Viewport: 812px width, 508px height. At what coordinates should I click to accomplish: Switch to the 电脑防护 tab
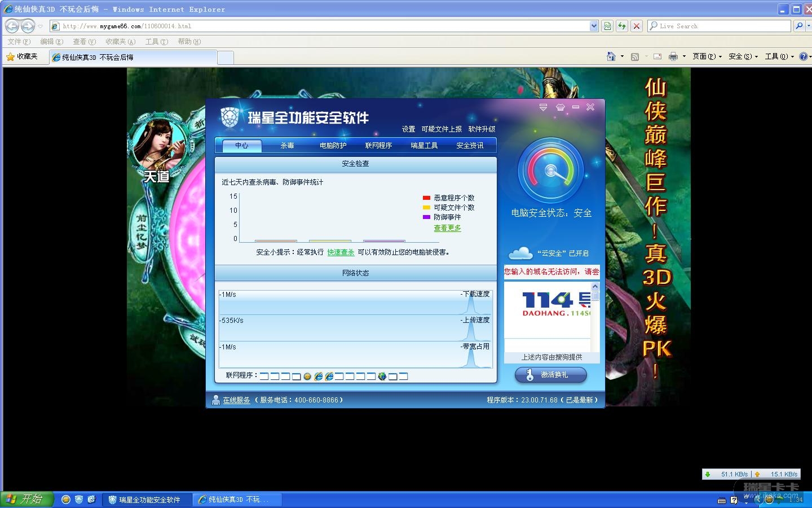(333, 146)
